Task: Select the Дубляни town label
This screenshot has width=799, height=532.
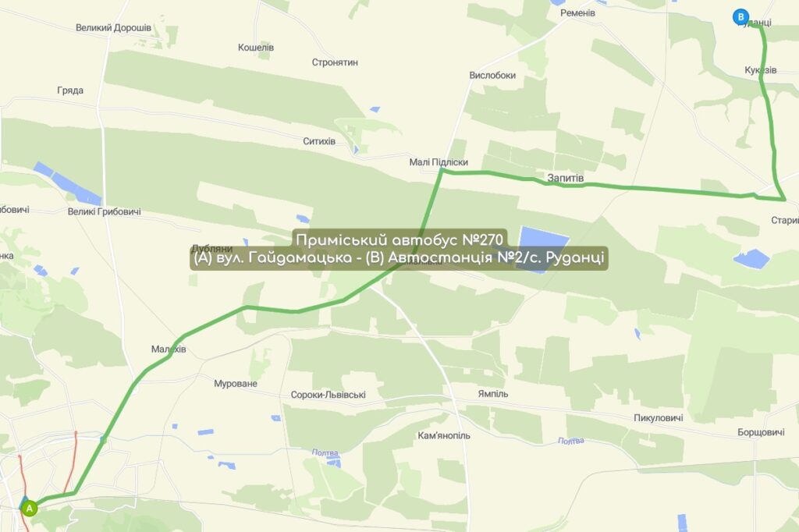Action: [211, 249]
